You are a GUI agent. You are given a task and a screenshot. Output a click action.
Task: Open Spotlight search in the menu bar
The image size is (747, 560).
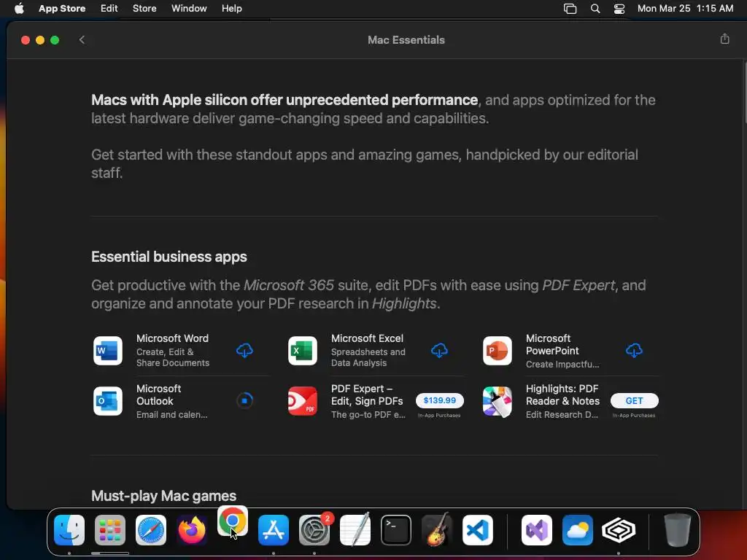pos(595,9)
